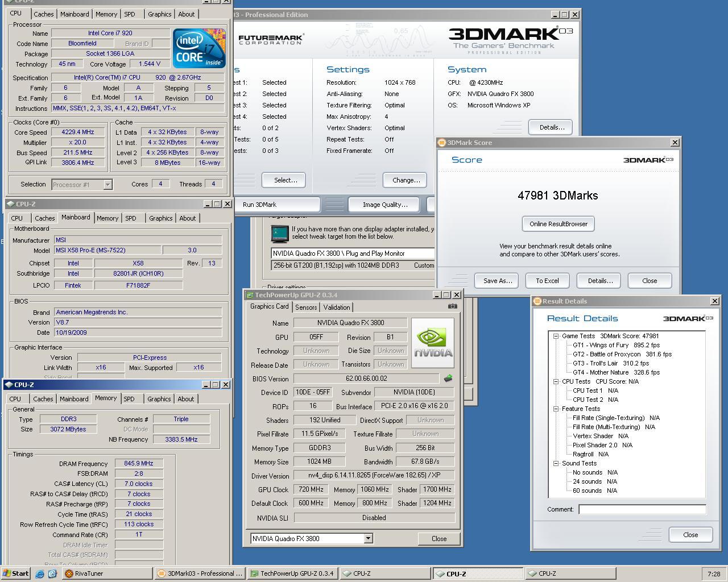Collapse the Sound Tests tree node
The image size is (728, 582).
tap(556, 463)
